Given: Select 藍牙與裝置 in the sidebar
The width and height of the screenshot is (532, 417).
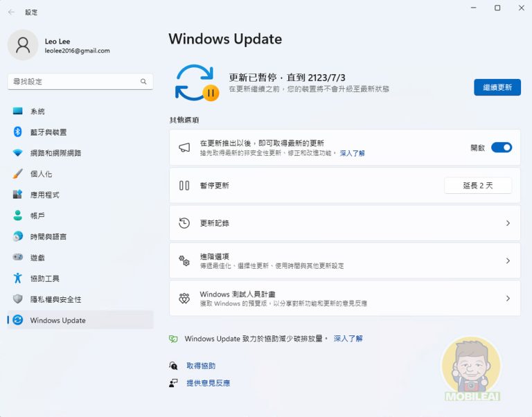Looking at the screenshot, I should (80, 132).
